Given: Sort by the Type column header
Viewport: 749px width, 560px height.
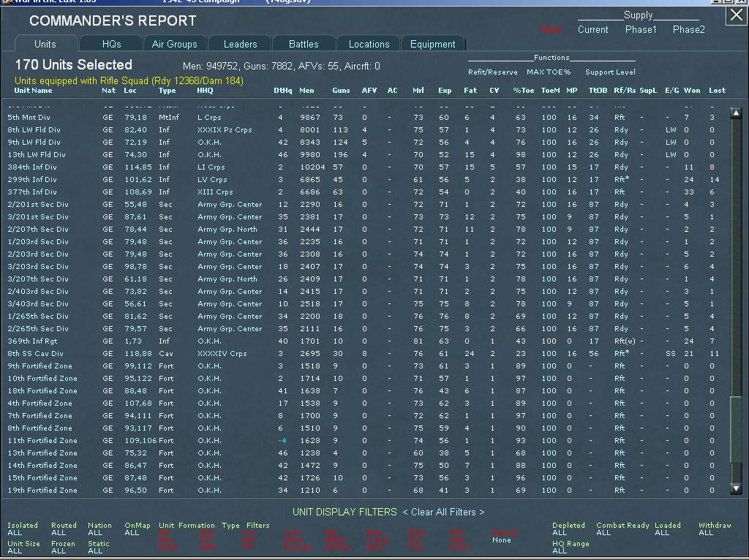Looking at the screenshot, I should coord(168,90).
